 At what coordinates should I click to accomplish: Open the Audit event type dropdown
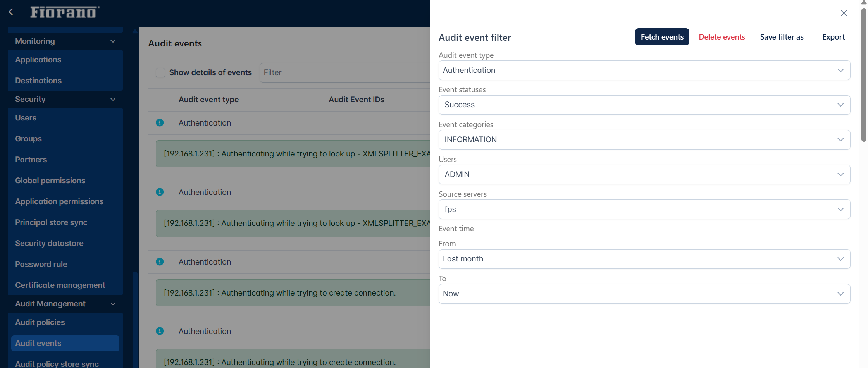pyautogui.click(x=644, y=71)
